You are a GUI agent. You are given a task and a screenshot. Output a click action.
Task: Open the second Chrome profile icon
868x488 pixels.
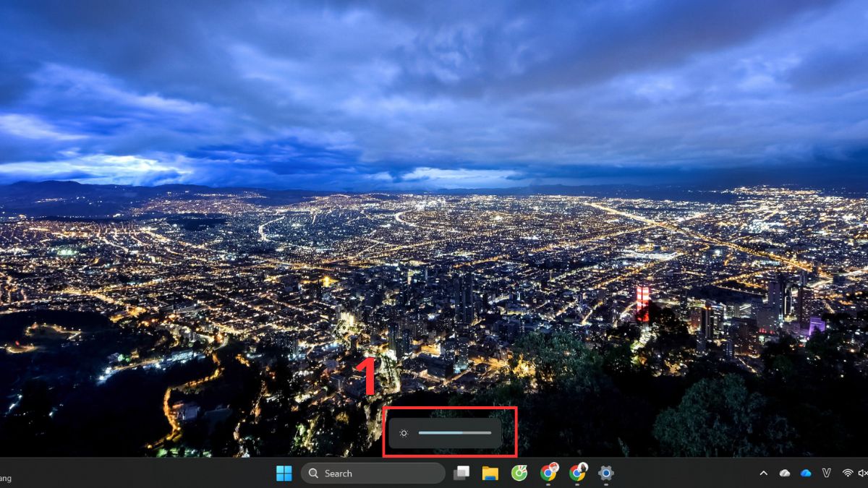point(577,473)
